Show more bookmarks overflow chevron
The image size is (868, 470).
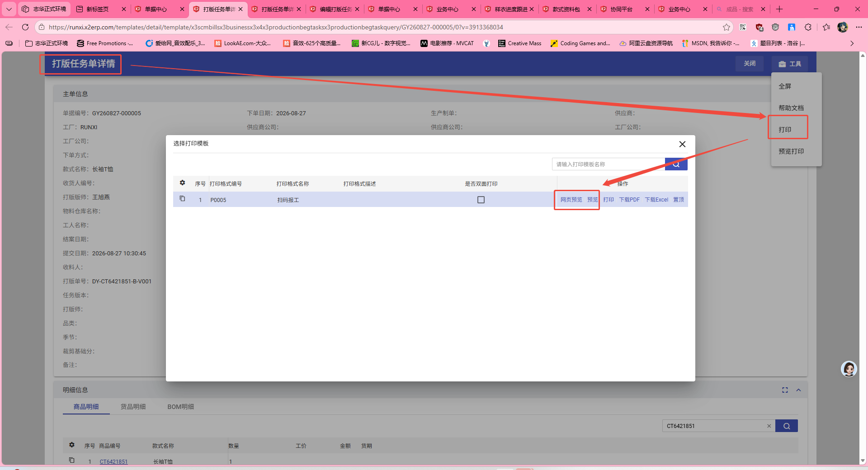point(852,43)
